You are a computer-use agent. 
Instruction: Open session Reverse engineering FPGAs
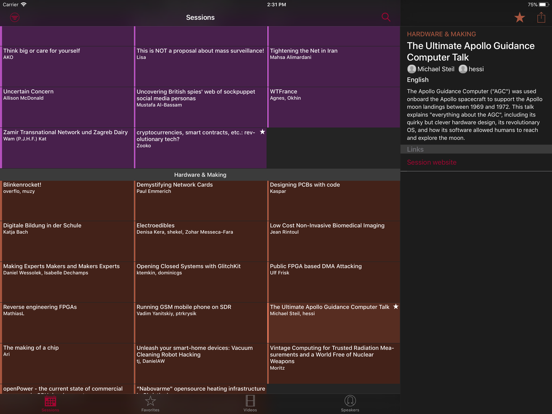pyautogui.click(x=67, y=323)
